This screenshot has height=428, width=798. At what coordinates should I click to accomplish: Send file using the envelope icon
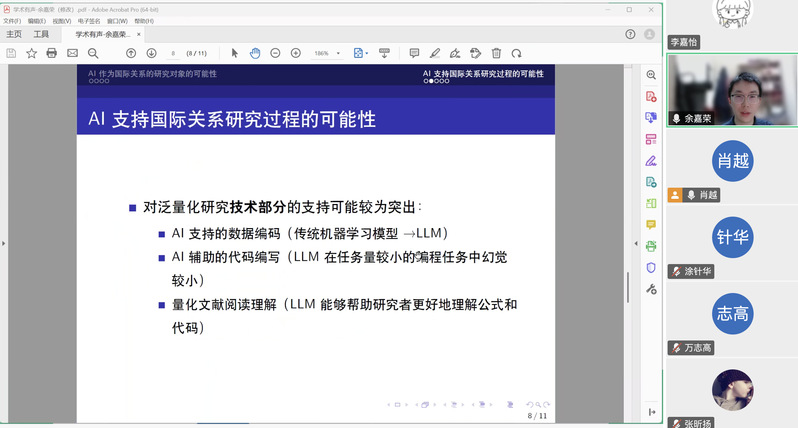pyautogui.click(x=72, y=53)
